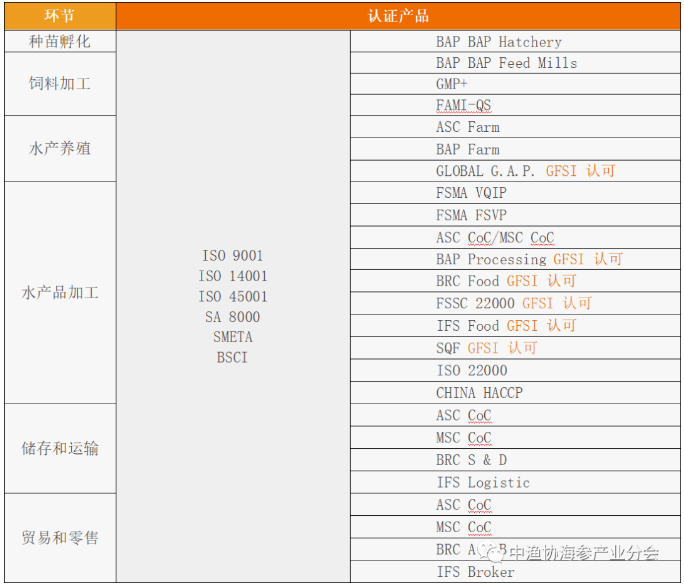Select the FSMA FSVP row
The image size is (684, 584).
pos(515,215)
